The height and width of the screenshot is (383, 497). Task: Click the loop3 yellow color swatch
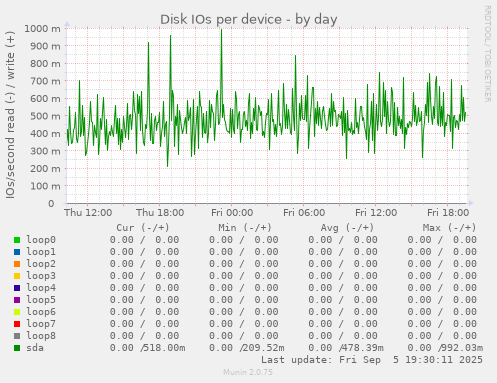[17, 276]
